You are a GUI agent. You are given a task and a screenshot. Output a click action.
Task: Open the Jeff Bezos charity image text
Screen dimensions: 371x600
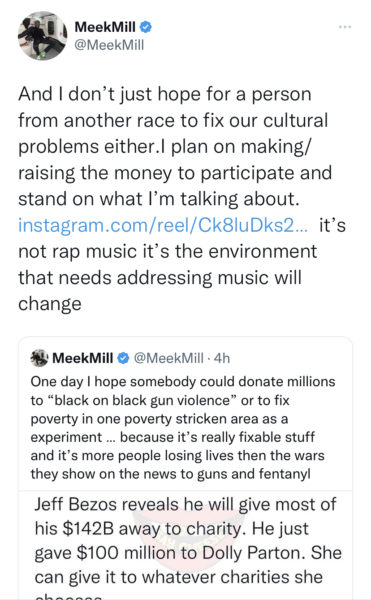186,545
